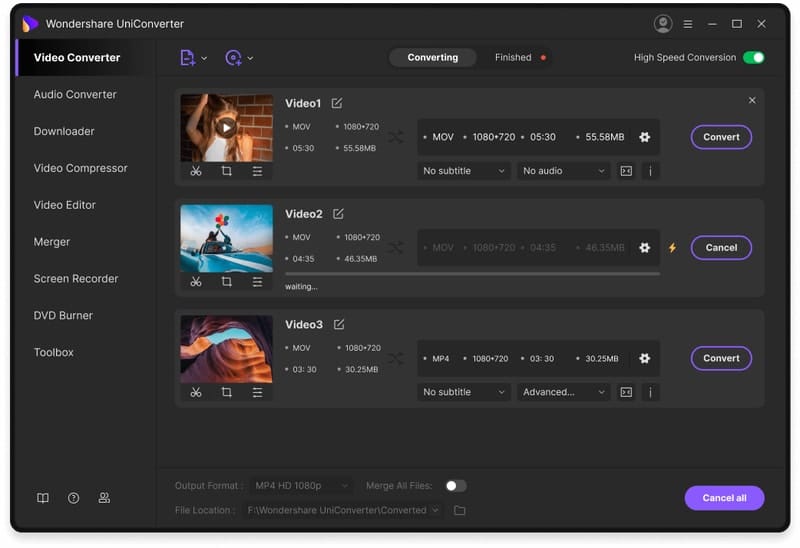Image resolution: width=800 pixels, height=548 pixels.
Task: Click the Video3 canyon thumbnail
Action: [227, 349]
